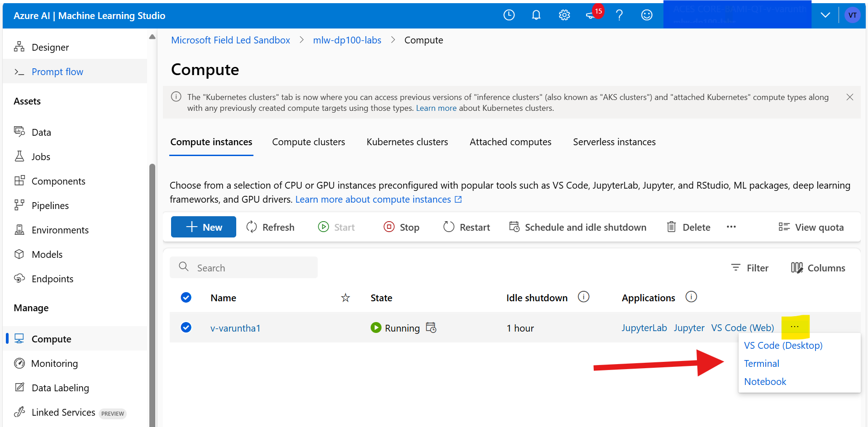Choose Terminal from the applications menu

pos(762,364)
